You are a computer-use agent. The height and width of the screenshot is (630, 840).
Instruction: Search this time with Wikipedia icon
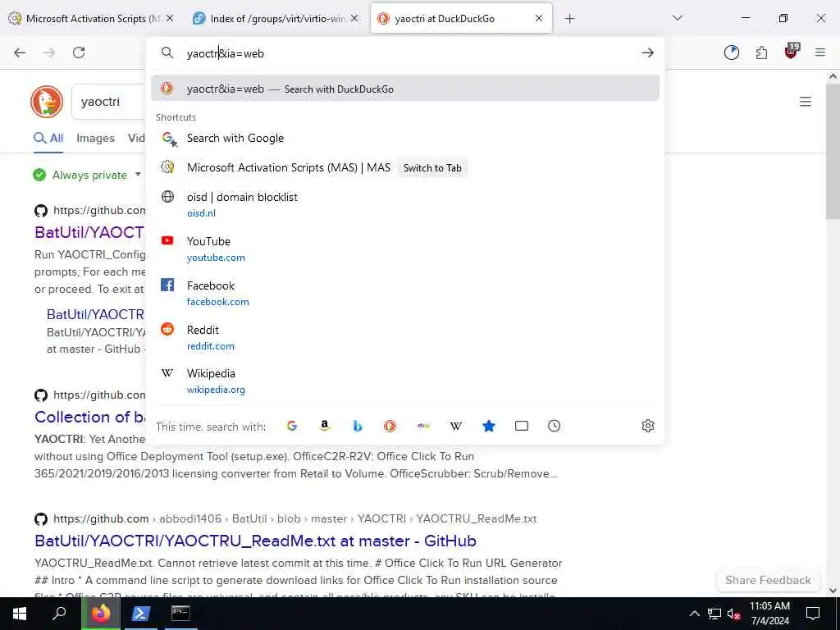point(456,426)
